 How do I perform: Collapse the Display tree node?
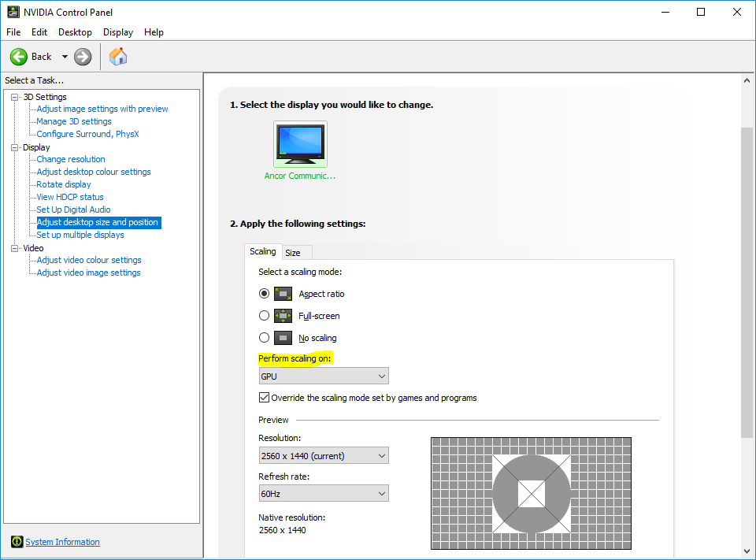[14, 147]
